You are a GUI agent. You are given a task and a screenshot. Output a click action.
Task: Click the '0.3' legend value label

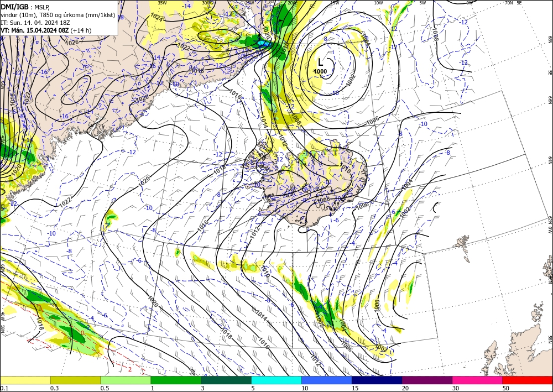pos(54,388)
